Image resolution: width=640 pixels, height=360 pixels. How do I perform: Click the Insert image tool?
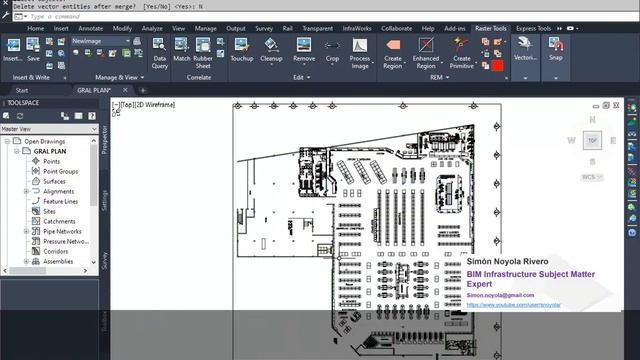coord(13,49)
